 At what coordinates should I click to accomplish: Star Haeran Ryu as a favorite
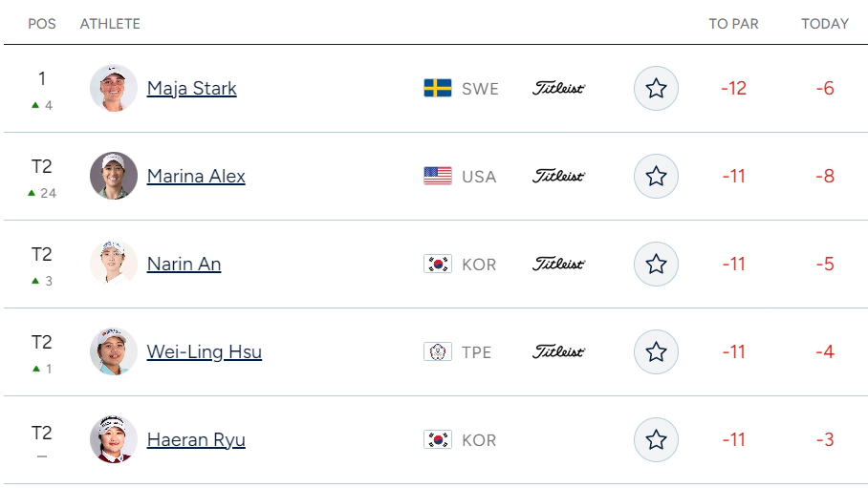[656, 440]
